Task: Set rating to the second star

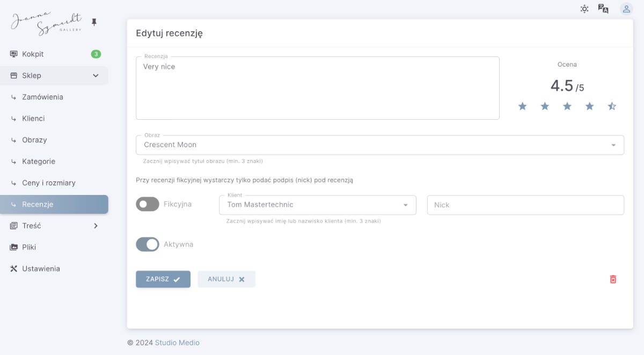Action: pyautogui.click(x=545, y=106)
